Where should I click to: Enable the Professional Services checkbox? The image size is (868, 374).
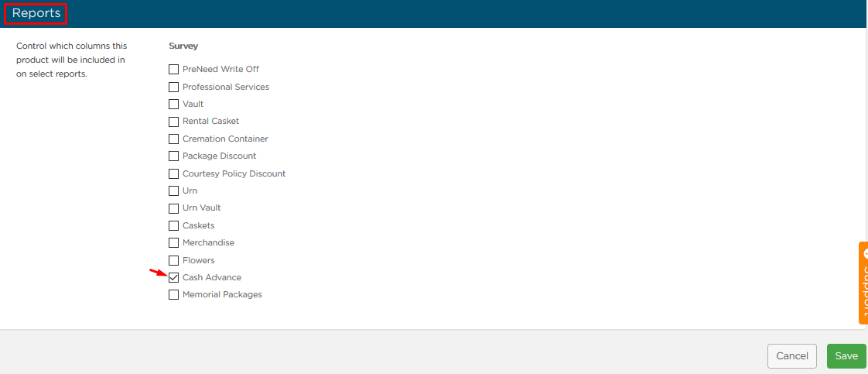click(174, 87)
